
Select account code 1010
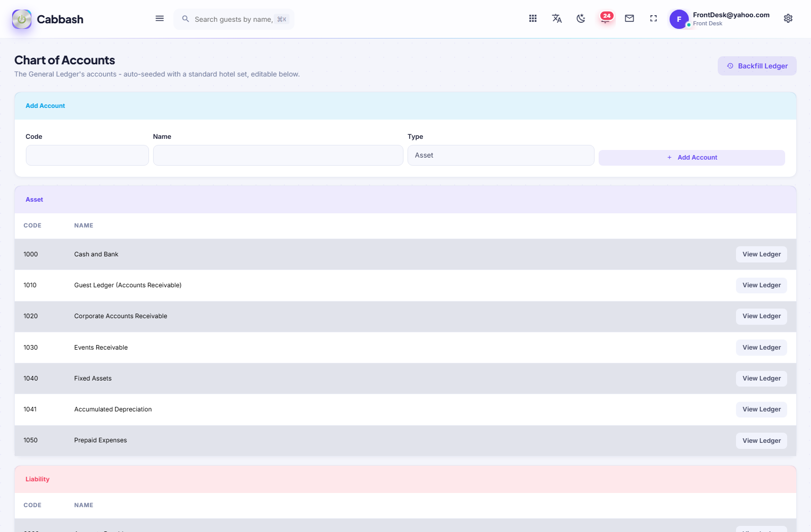pos(30,285)
